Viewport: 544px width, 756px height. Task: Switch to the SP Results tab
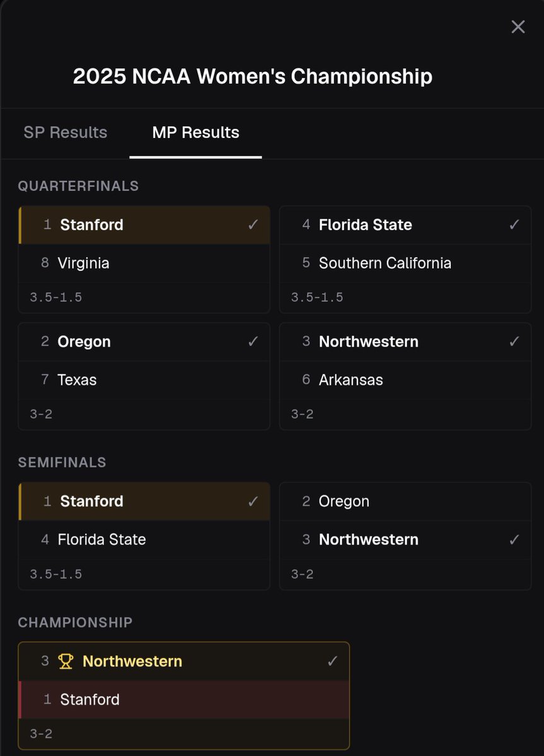[66, 132]
